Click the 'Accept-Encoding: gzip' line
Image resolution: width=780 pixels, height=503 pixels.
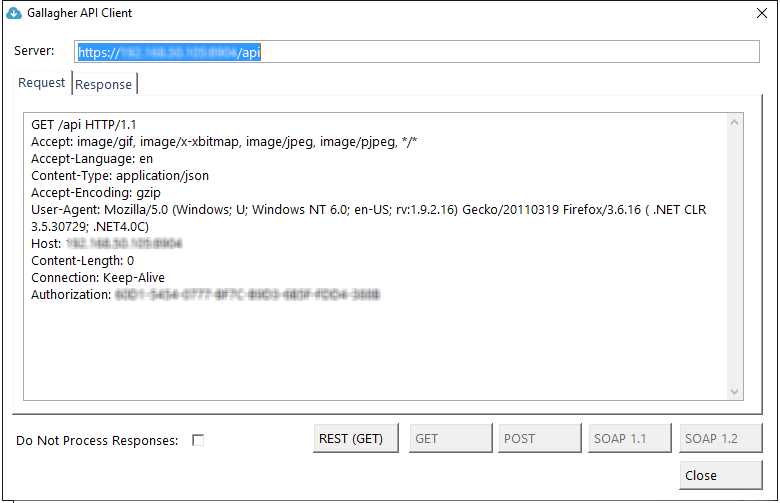click(96, 193)
